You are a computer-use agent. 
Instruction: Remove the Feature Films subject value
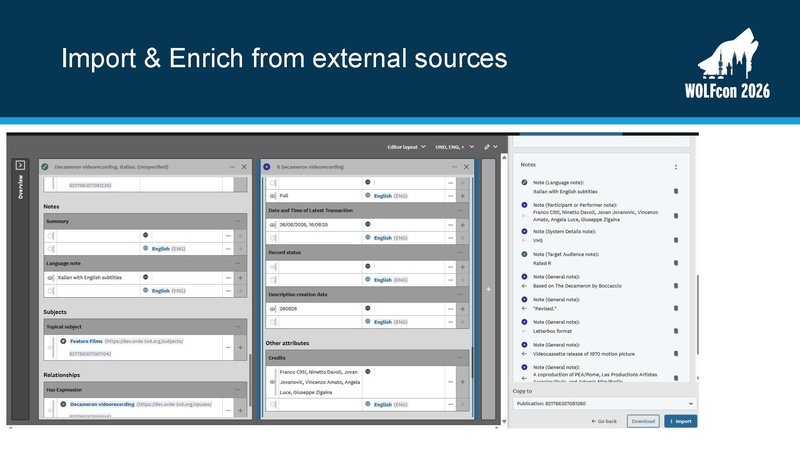(x=228, y=347)
